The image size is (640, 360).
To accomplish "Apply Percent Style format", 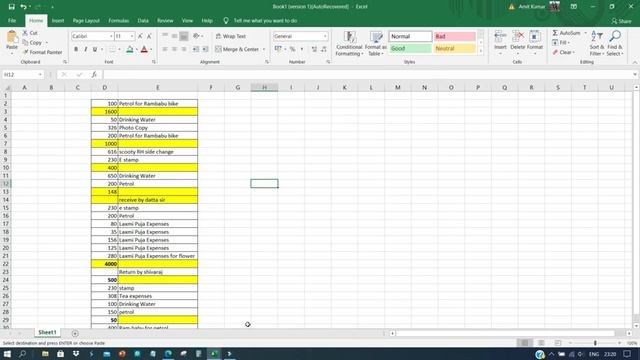I will [292, 49].
